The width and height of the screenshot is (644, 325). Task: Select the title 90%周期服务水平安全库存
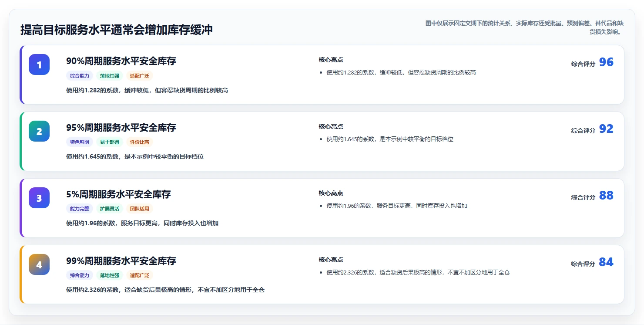121,61
